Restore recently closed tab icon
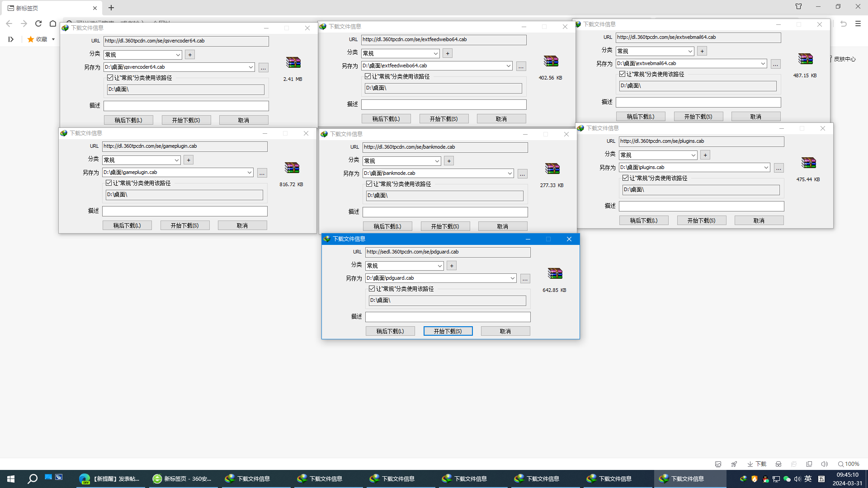Screen dimensions: 868x488 pyautogui.click(x=844, y=23)
